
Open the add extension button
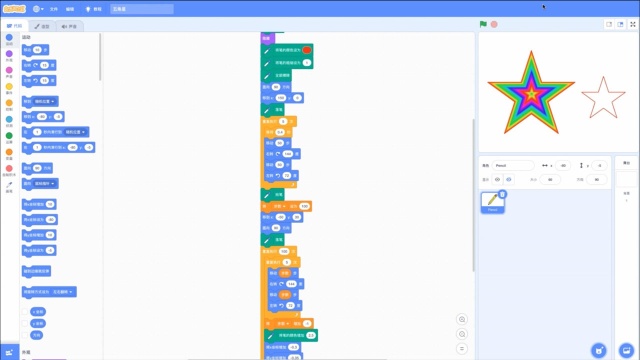pos(9,352)
